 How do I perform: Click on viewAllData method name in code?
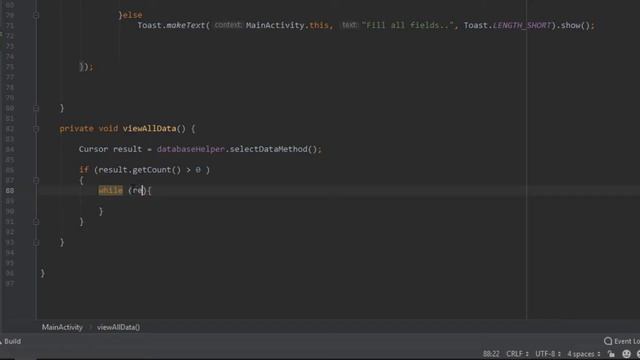tap(149, 129)
